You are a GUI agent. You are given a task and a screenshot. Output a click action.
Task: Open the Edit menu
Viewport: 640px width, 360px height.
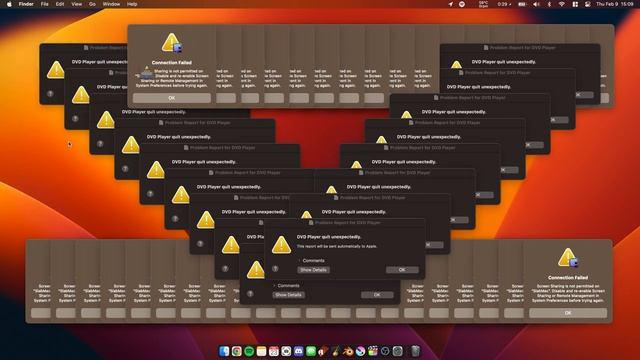(60, 4)
